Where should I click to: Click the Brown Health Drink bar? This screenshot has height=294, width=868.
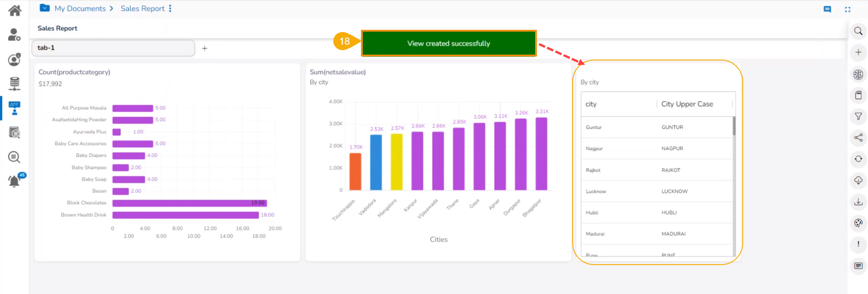(x=185, y=215)
